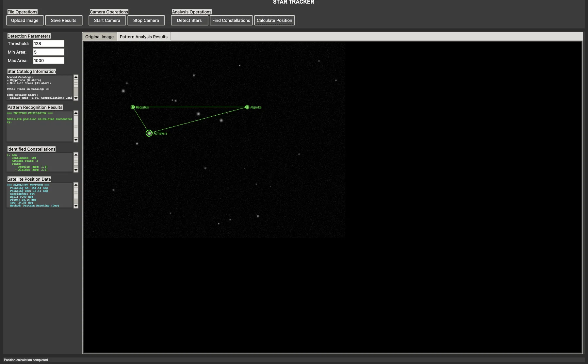Click the Algieba star marker
The height and width of the screenshot is (364, 588).
(247, 107)
